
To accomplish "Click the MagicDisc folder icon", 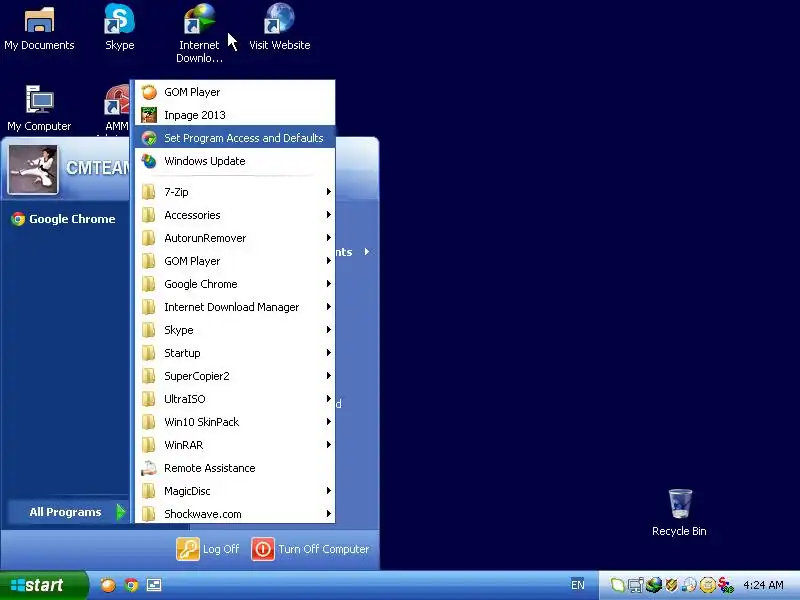I will pos(148,491).
